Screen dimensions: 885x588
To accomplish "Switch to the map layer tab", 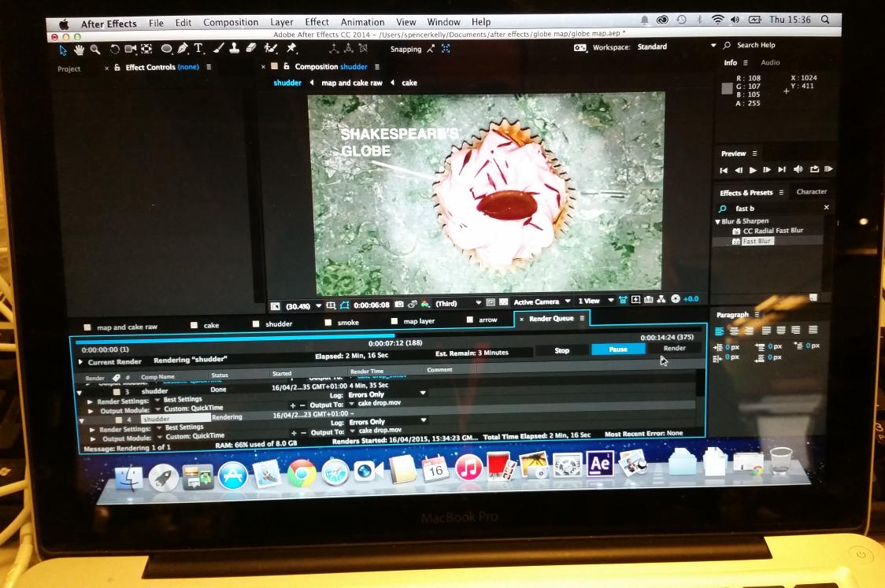I will point(419,321).
